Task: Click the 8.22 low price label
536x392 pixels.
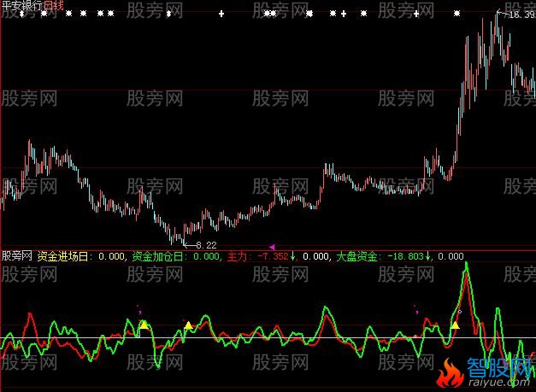Action: point(206,245)
